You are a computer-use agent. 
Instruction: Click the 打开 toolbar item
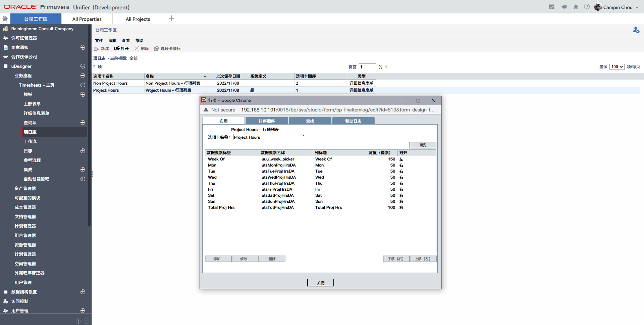(x=121, y=49)
